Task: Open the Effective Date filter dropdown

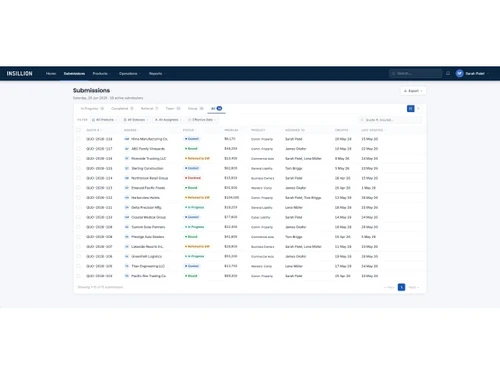Action: click(202, 120)
